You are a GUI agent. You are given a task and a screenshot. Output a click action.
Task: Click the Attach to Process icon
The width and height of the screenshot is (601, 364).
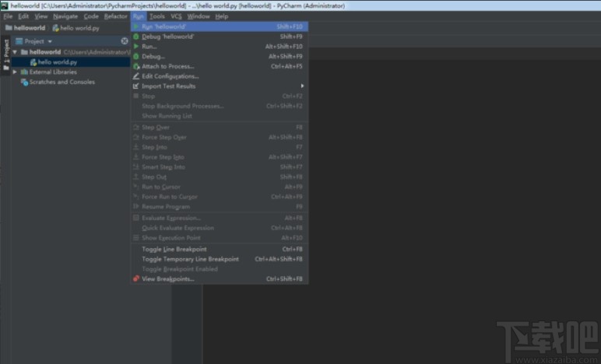pos(136,66)
